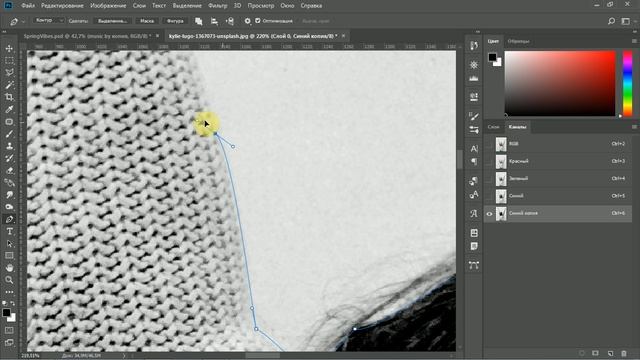Viewport: 640px width, 360px height.
Task: Open the Color panel flyout menu
Action: tap(634, 41)
